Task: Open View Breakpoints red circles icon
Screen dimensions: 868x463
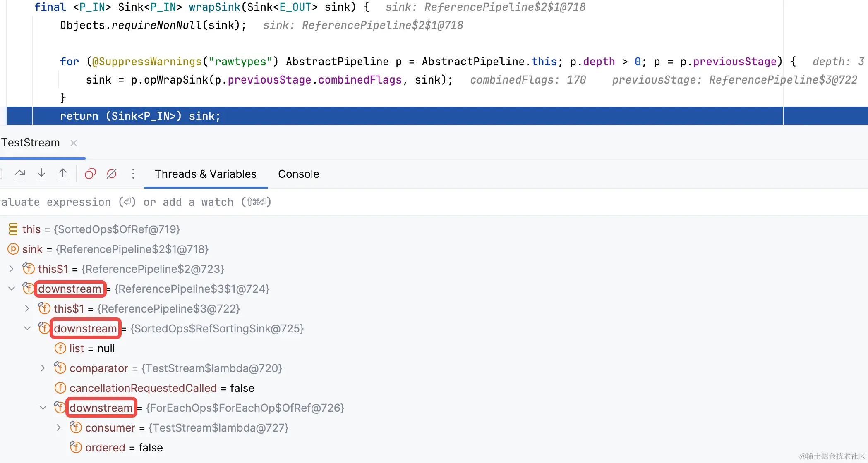Action: tap(90, 174)
